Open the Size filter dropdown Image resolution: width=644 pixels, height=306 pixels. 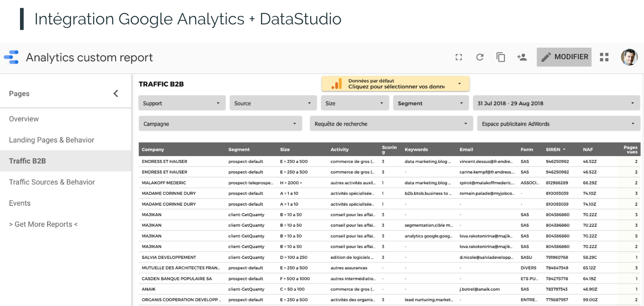click(355, 103)
